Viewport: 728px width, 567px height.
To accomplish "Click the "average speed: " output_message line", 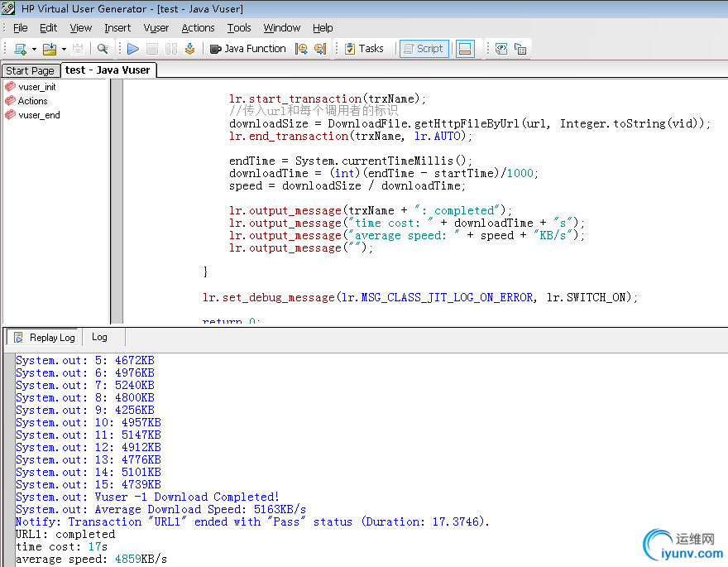I will tap(407, 235).
